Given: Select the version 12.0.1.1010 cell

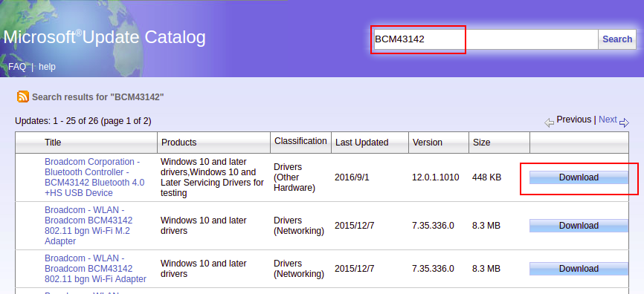Looking at the screenshot, I should [435, 177].
